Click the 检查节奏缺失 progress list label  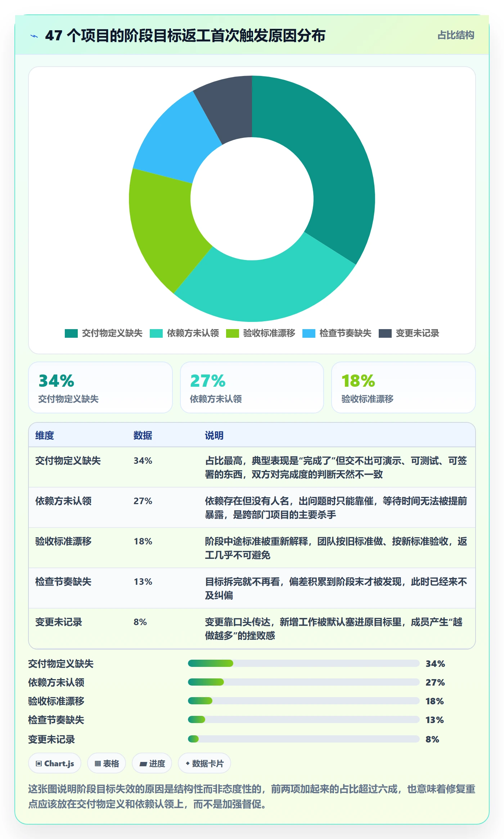pos(56,720)
